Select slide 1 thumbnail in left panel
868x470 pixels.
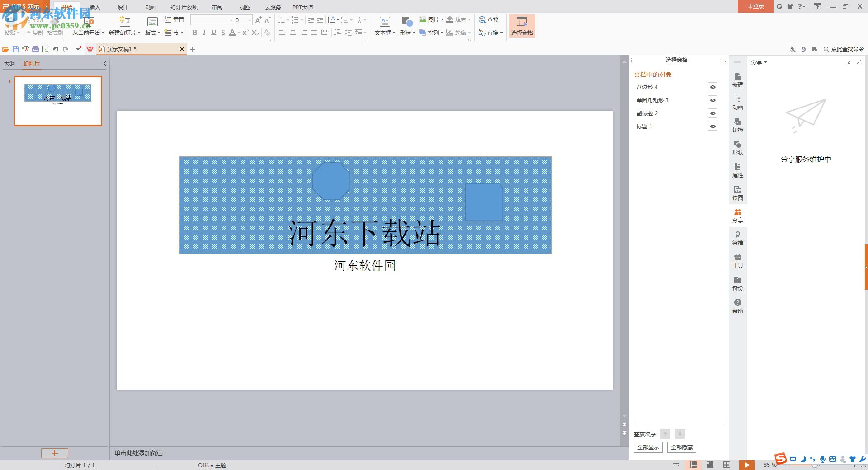pyautogui.click(x=58, y=100)
